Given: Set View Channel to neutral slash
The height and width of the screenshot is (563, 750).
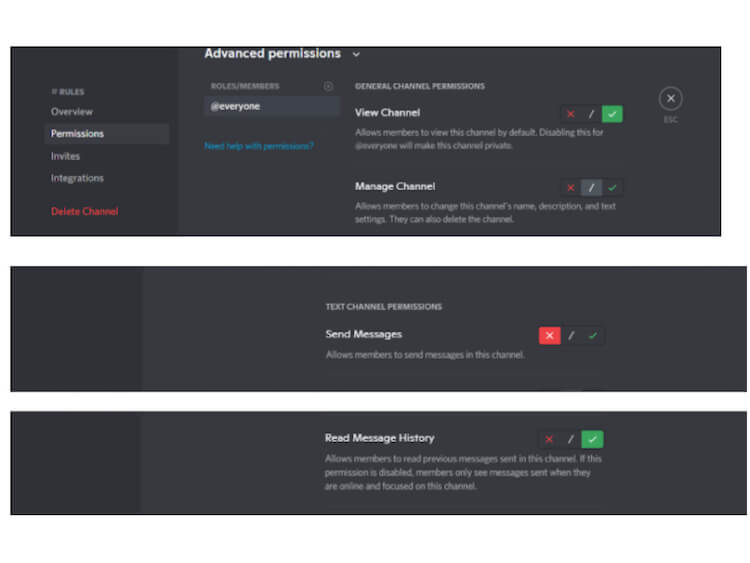Looking at the screenshot, I should pos(591,114).
